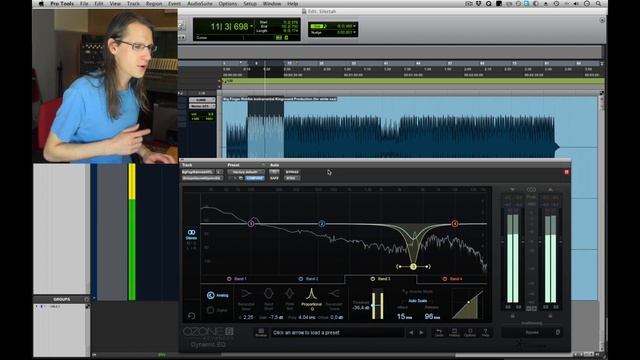Click the preset folder icon beside Compare

pyautogui.click(x=241, y=178)
